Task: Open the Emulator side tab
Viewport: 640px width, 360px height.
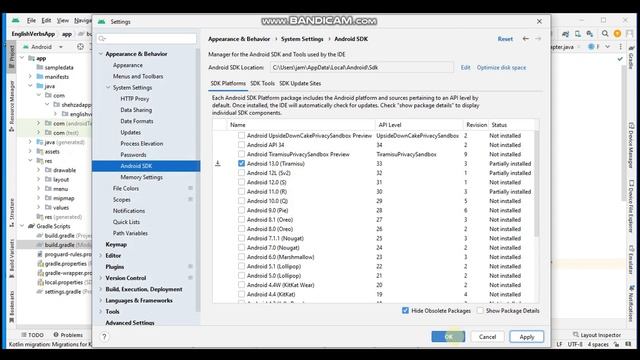Action: pos(631,259)
